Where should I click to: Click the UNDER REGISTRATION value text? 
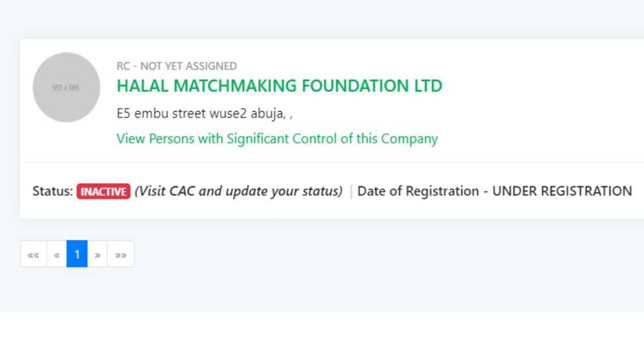[562, 191]
